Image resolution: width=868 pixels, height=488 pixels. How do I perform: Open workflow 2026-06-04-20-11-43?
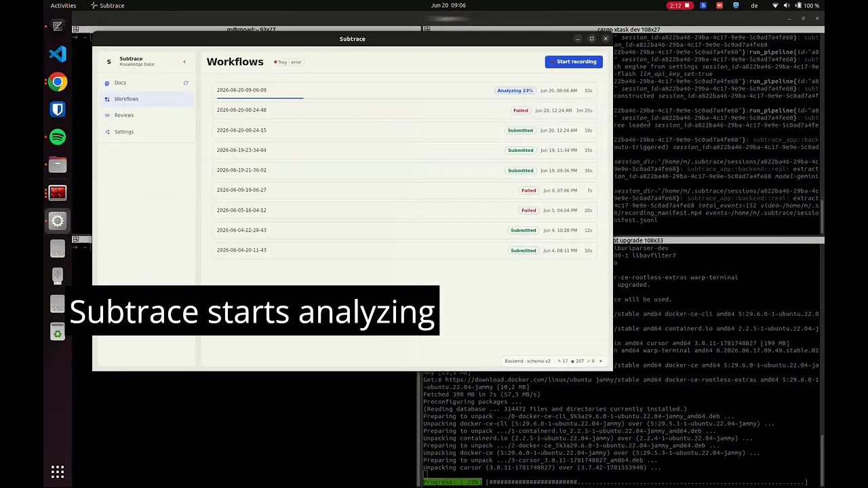[x=404, y=250]
